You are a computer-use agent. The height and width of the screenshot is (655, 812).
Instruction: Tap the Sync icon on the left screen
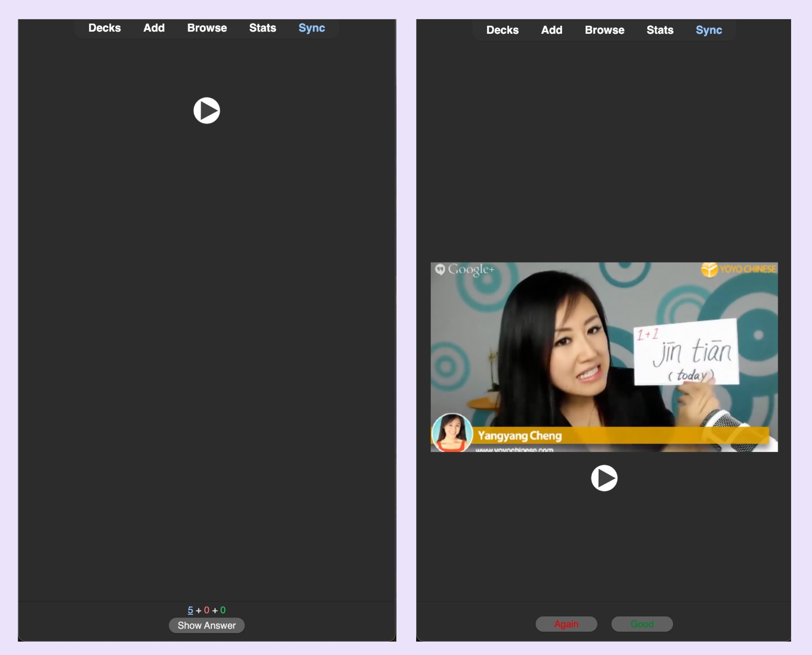312,28
